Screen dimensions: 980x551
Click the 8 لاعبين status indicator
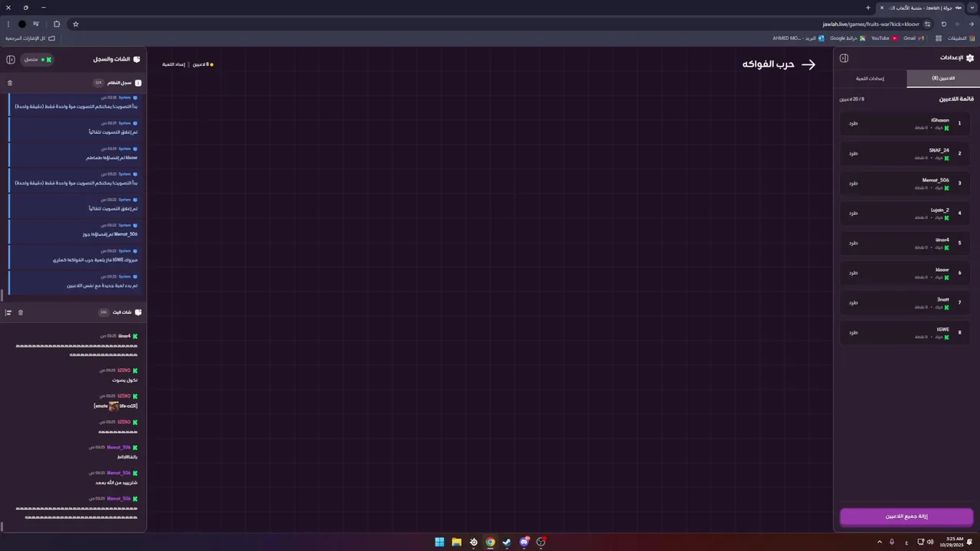point(203,64)
